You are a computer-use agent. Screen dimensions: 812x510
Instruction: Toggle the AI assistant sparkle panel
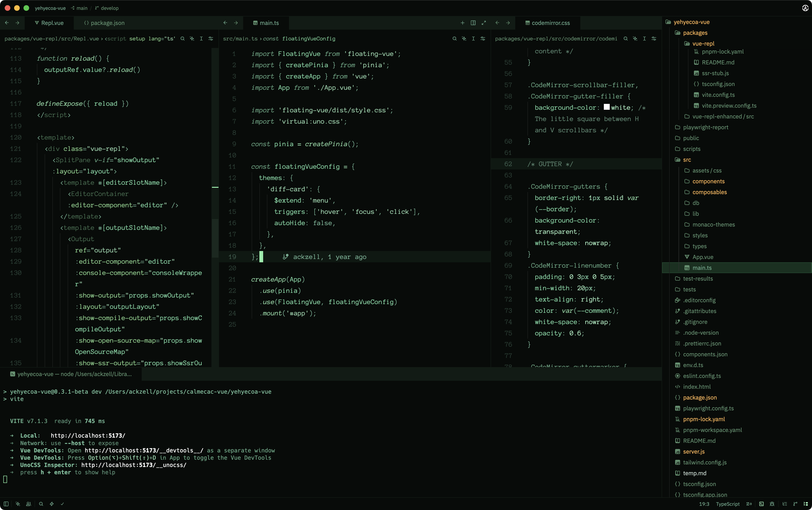pos(18,504)
